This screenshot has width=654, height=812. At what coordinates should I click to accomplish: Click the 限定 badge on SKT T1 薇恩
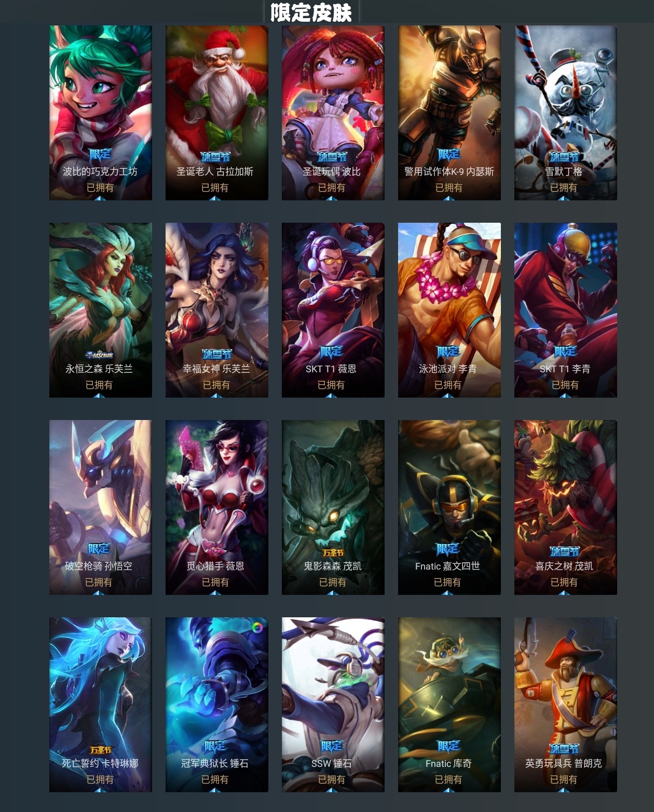[x=331, y=351]
